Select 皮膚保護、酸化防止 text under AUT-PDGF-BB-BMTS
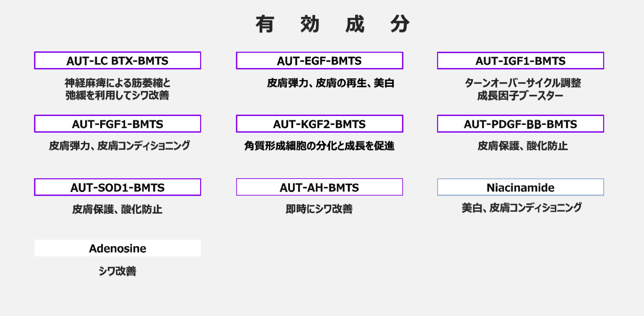Screen dimensions: 644x316 [522, 146]
